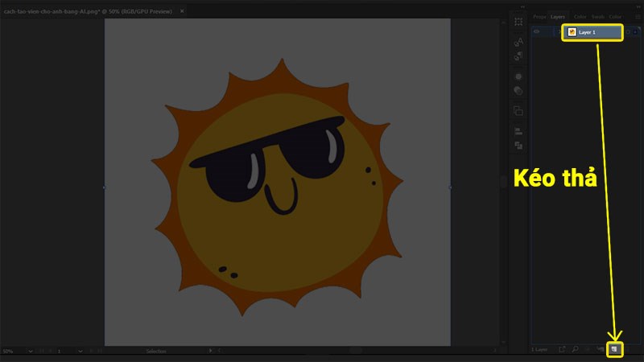644x362 pixels.
Task: Switch to the Properties tab
Action: click(x=539, y=16)
